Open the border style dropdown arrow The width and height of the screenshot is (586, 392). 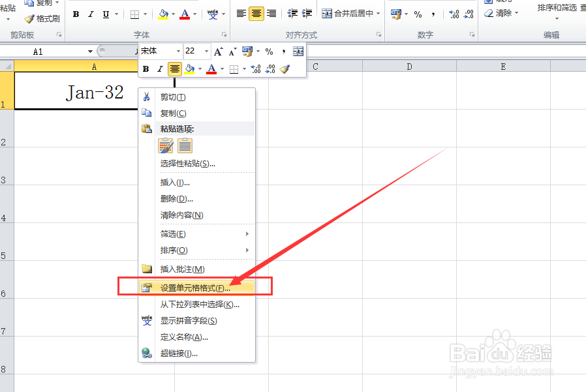146,14
